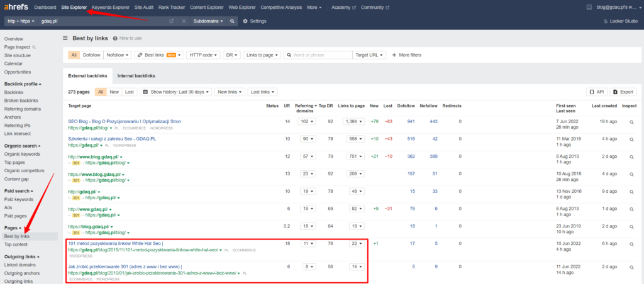Click the search magnifier button beside Subdomains
Image resolution: width=644 pixels, height=284 pixels.
tap(232, 21)
